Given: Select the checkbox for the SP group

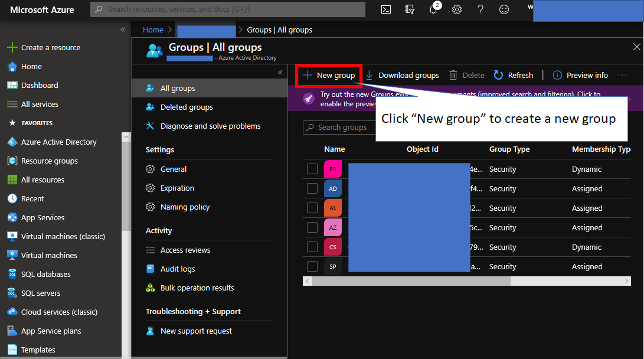Looking at the screenshot, I should [312, 266].
